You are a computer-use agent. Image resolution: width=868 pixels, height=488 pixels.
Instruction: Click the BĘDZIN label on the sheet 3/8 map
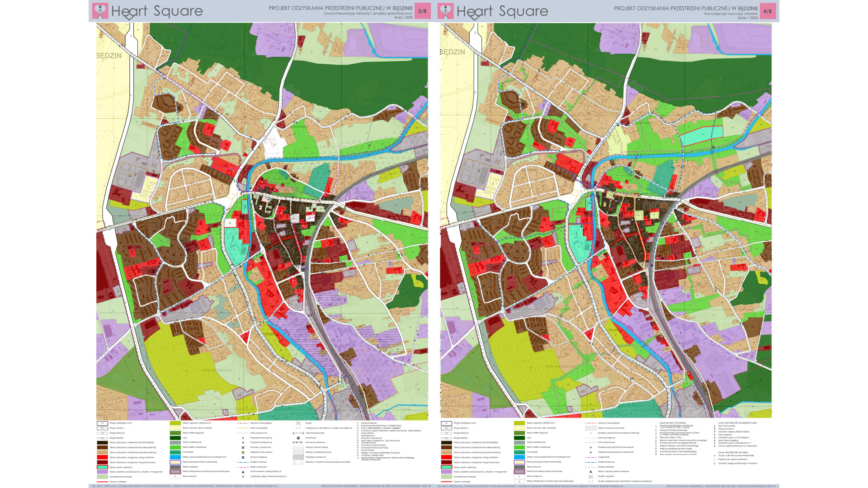click(x=109, y=56)
